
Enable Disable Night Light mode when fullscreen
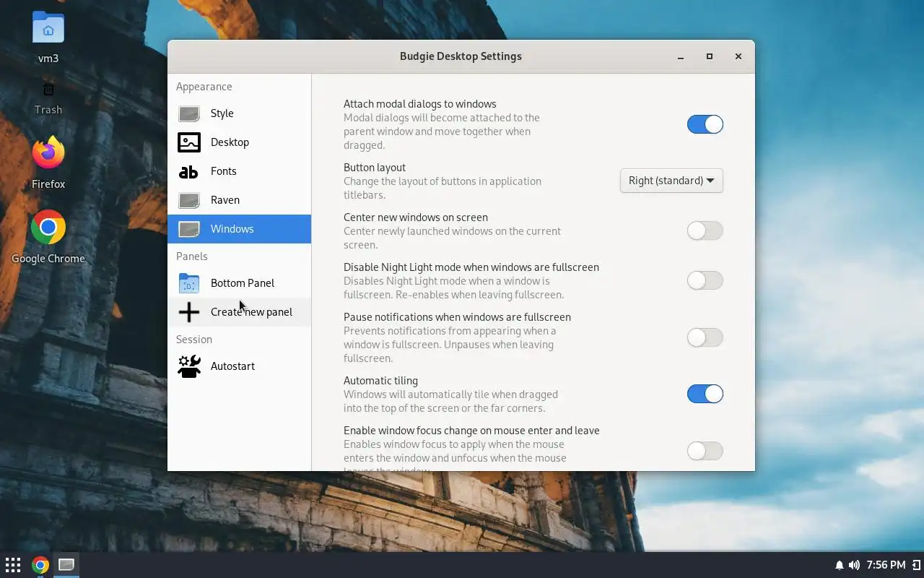point(705,280)
